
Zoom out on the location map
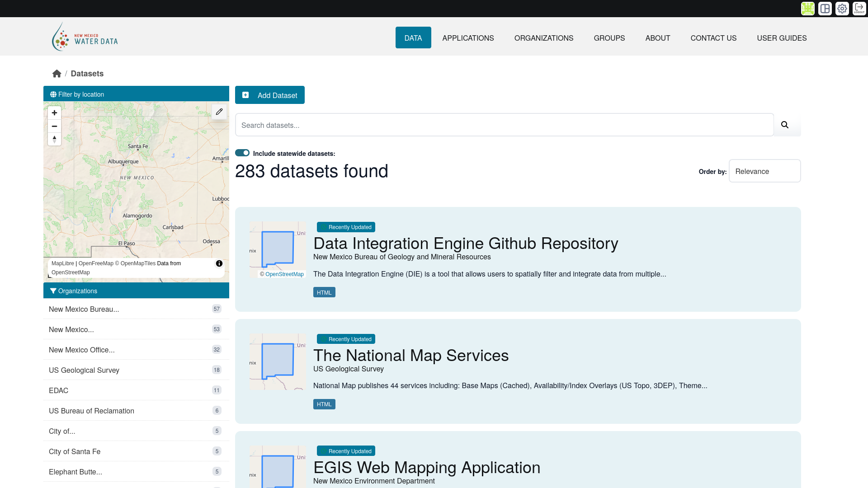(54, 126)
